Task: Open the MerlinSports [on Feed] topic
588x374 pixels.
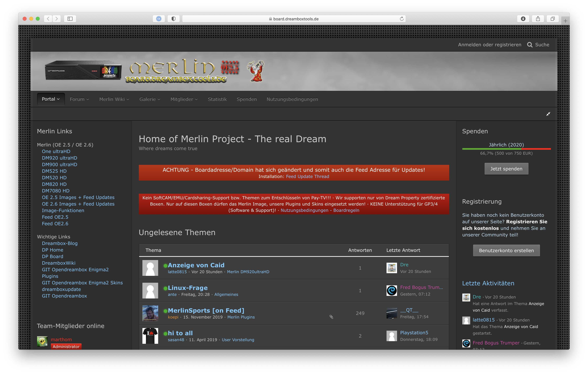Action: point(206,310)
